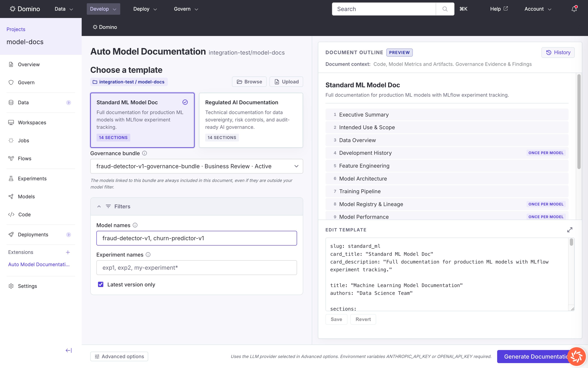
Task: Click the template editor resize handle
Action: (572, 309)
